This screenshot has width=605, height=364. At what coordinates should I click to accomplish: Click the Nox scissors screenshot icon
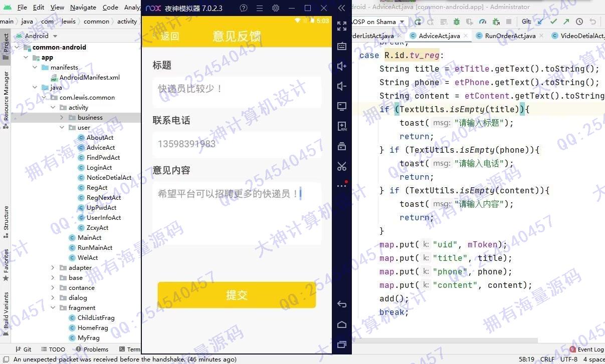tap(342, 166)
